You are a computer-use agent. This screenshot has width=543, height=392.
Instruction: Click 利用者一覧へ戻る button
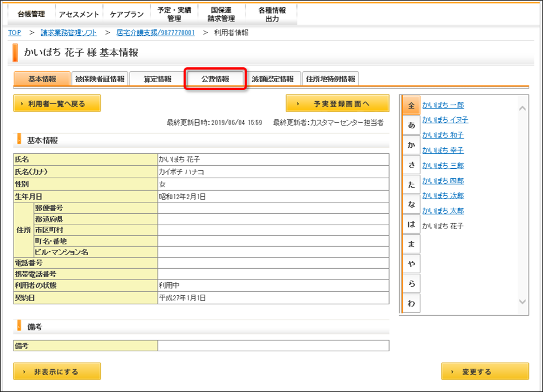57,104
